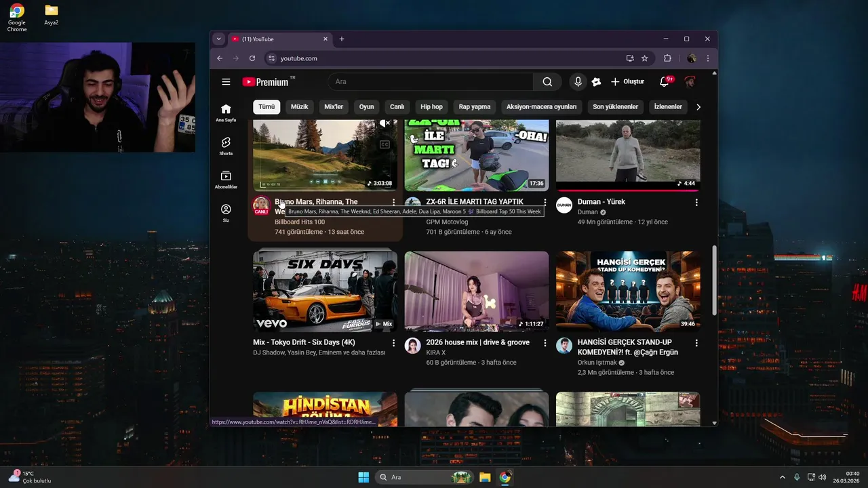This screenshot has width=868, height=488.
Task: Click the YouTube search field
Action: [x=431, y=82]
